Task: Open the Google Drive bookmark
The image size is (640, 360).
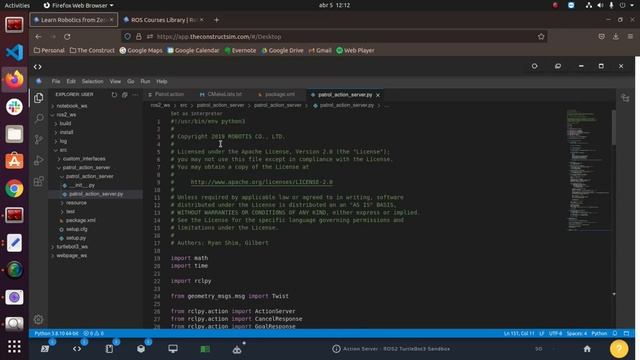Action: [282, 51]
